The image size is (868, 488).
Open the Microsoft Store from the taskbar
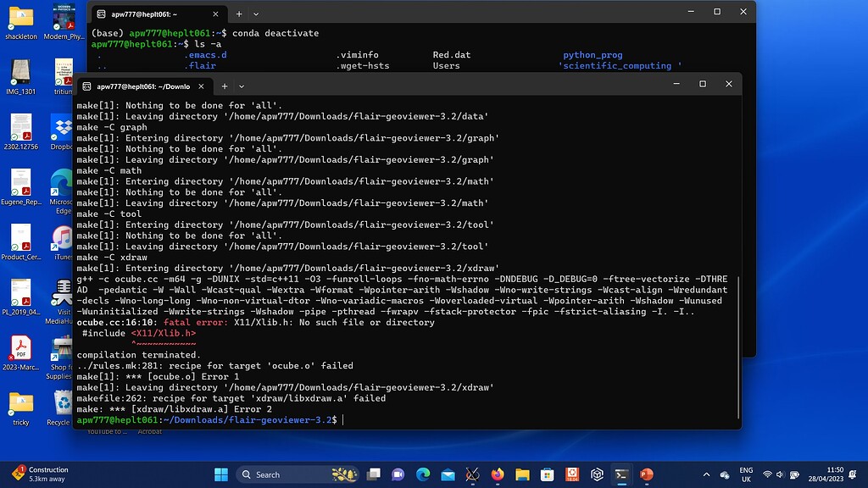(x=546, y=474)
